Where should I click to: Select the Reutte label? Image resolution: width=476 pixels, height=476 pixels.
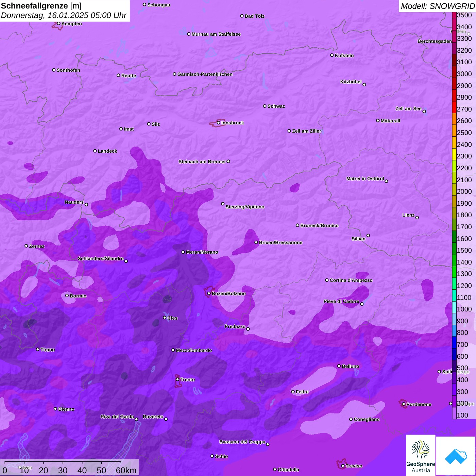coord(129,75)
